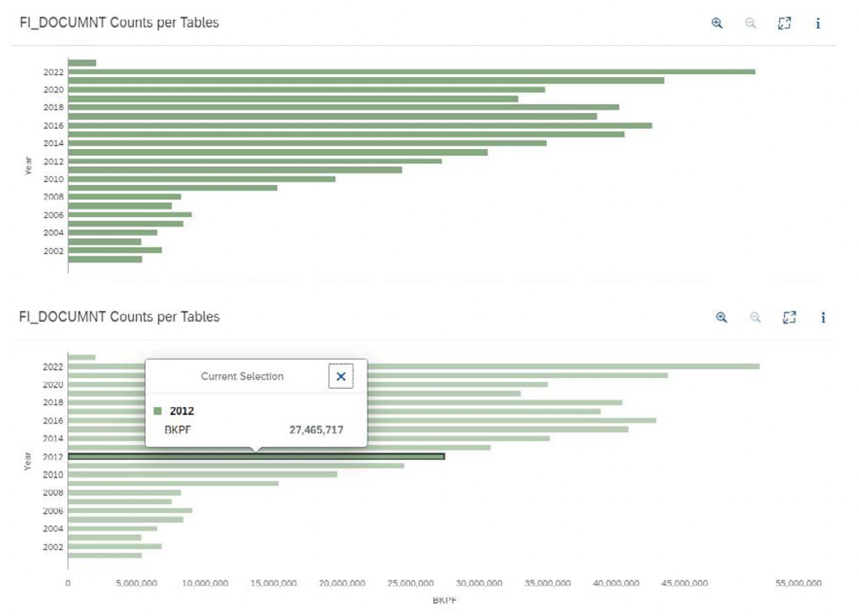
Task: Select the 2010 bar in bottom chart
Action: (202, 474)
